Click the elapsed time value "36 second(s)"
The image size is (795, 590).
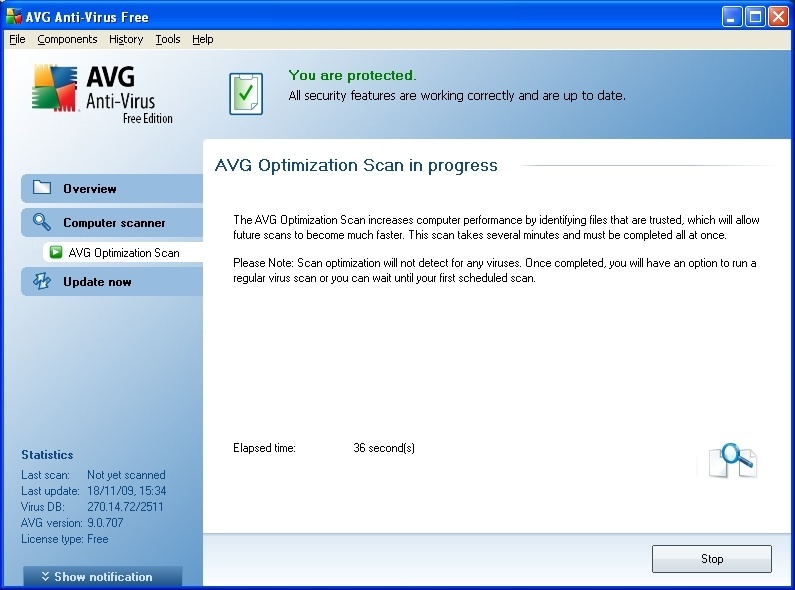click(384, 448)
